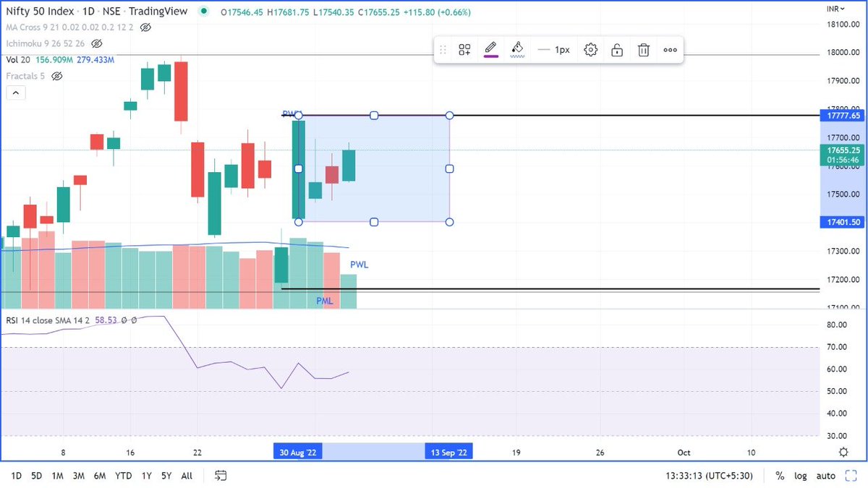Screen dimensions: 868x488
Task: Set range to 5Y
Action: pyautogui.click(x=166, y=476)
